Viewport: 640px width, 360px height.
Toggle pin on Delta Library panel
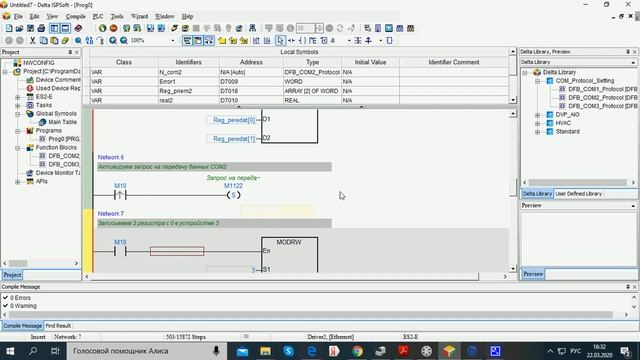click(x=628, y=52)
